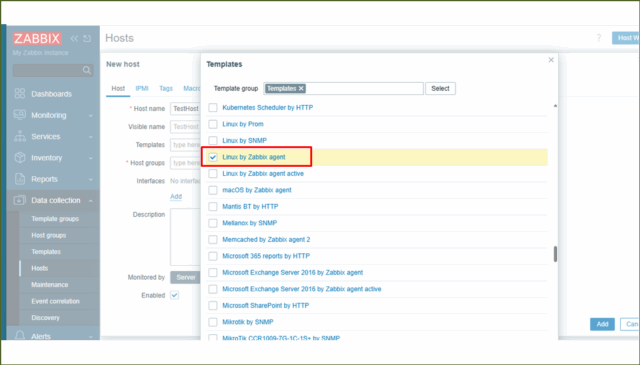Screen dimensions: 640x365
Task: Open Hosts in sidebar submenu
Action: 40,268
